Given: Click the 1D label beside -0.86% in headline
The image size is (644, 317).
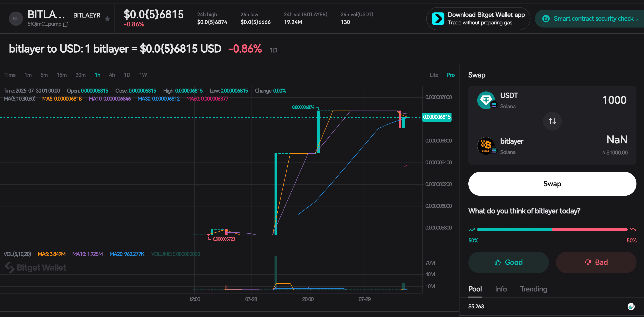Looking at the screenshot, I should click(273, 50).
